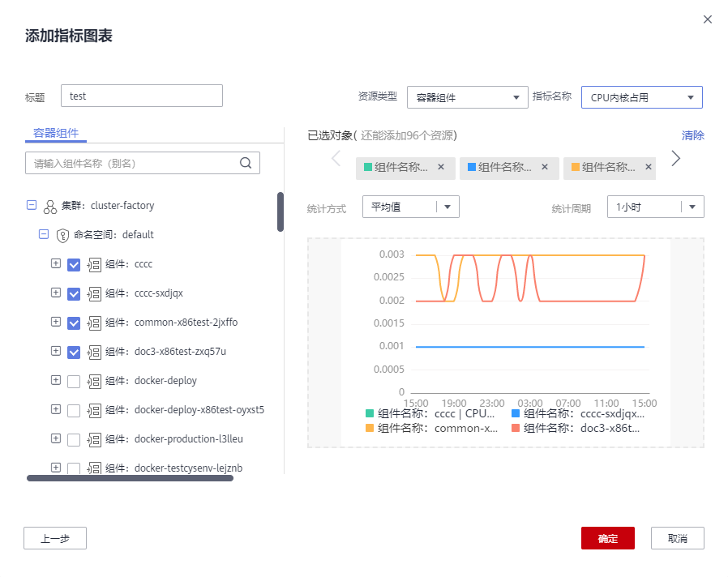Expand the docker-production-l3lleu component node
728x577 pixels.
tap(56, 438)
